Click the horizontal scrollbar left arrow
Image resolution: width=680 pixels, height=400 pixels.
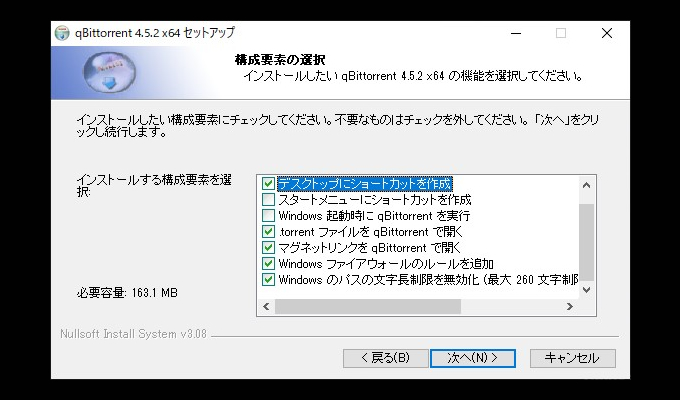coord(266,307)
